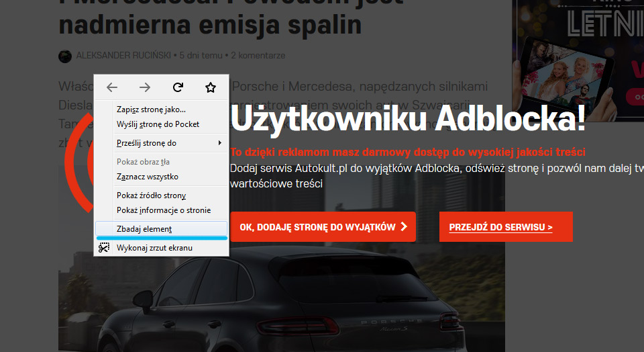
Task: Open the 2 komentarze link
Action: [258, 55]
